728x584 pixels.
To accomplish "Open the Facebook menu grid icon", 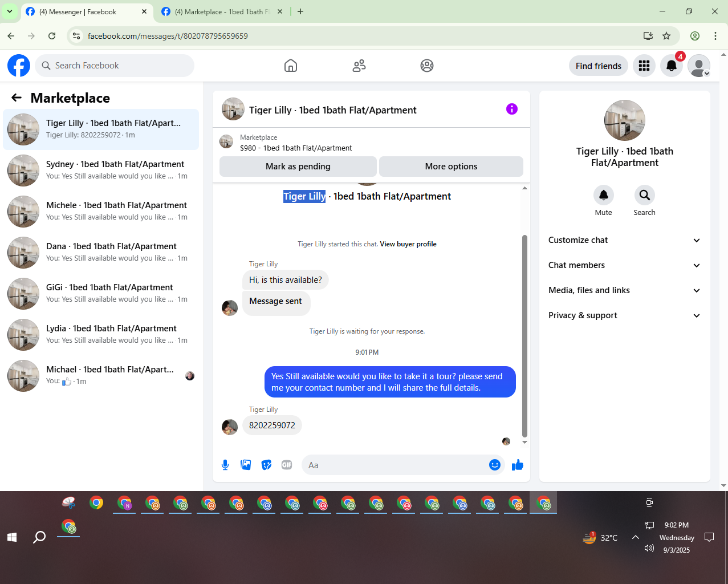I will pyautogui.click(x=644, y=66).
